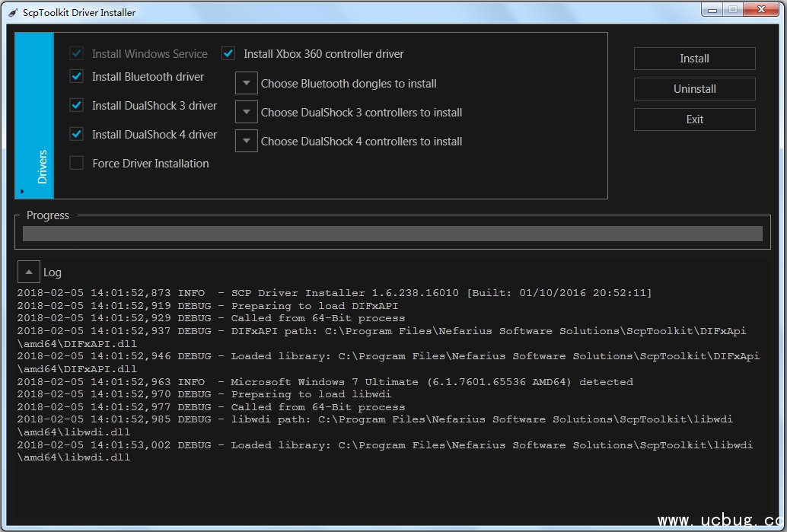The image size is (787, 532).
Task: Click the Progress bar
Action: pyautogui.click(x=393, y=234)
